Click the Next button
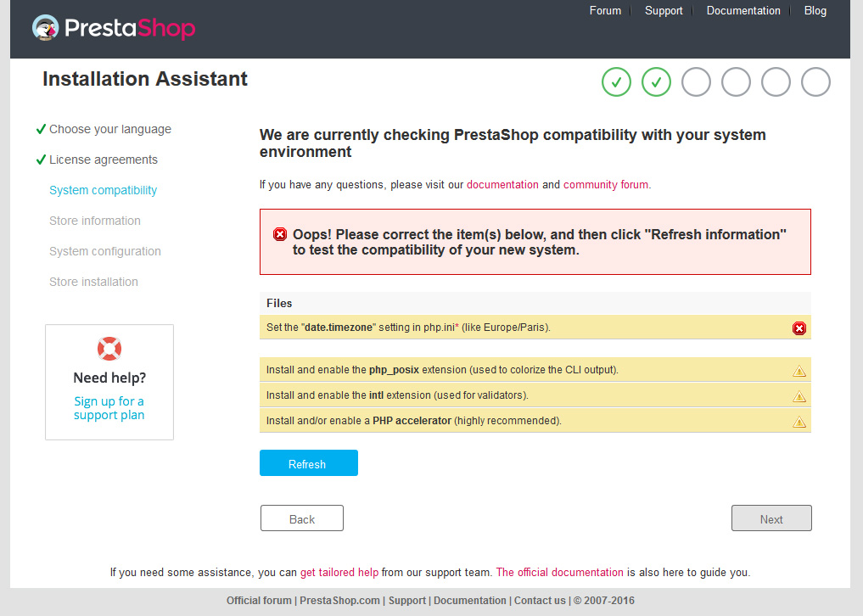 tap(771, 518)
